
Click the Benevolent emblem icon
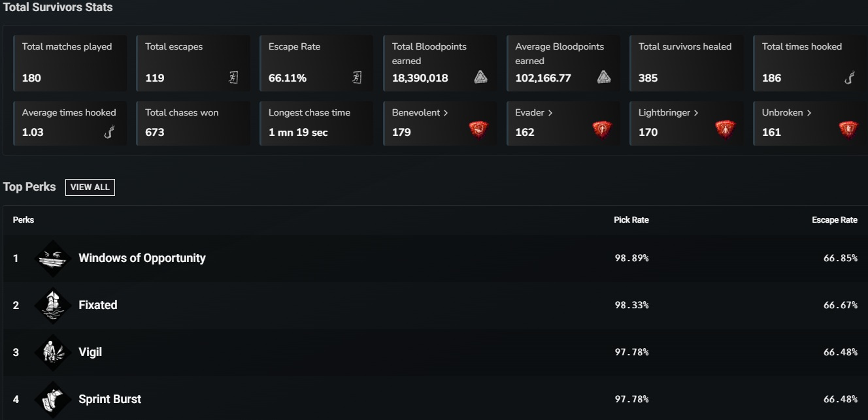(x=480, y=129)
